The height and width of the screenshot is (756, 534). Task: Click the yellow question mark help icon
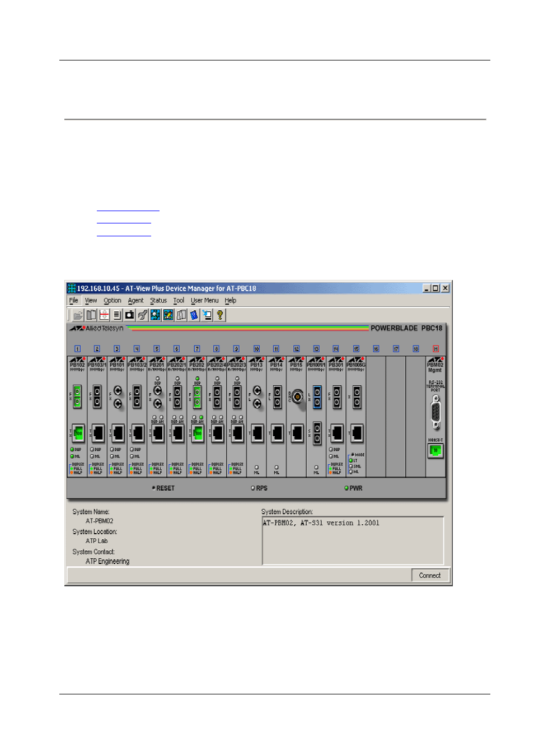coord(220,315)
